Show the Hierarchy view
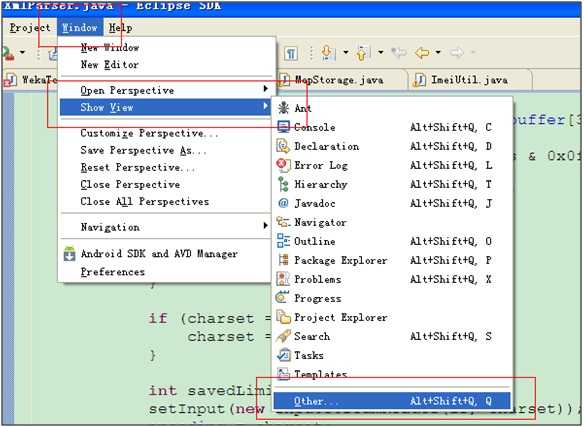This screenshot has height=427, width=584. [393, 184]
